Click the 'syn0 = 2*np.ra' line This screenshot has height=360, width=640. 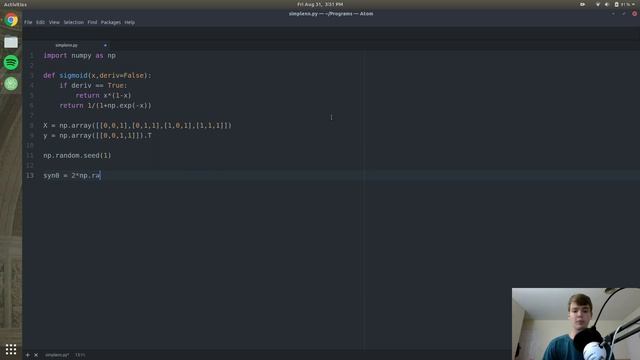72,176
